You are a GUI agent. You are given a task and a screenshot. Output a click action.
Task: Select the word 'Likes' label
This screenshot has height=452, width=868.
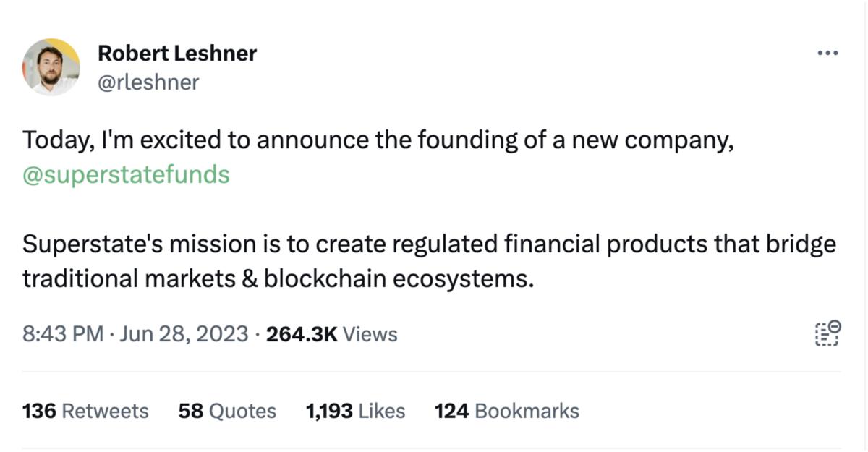[x=382, y=411]
